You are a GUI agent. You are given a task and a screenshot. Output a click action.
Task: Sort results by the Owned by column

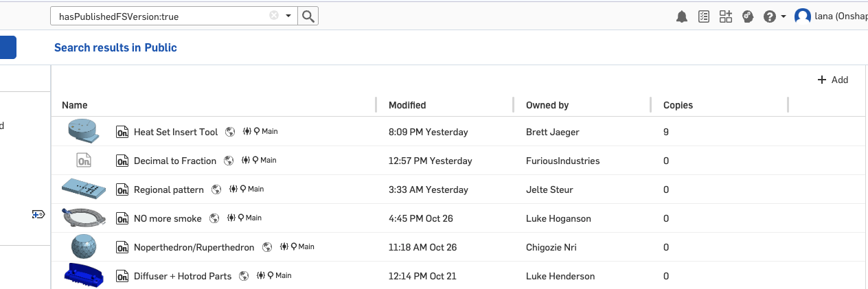[547, 105]
